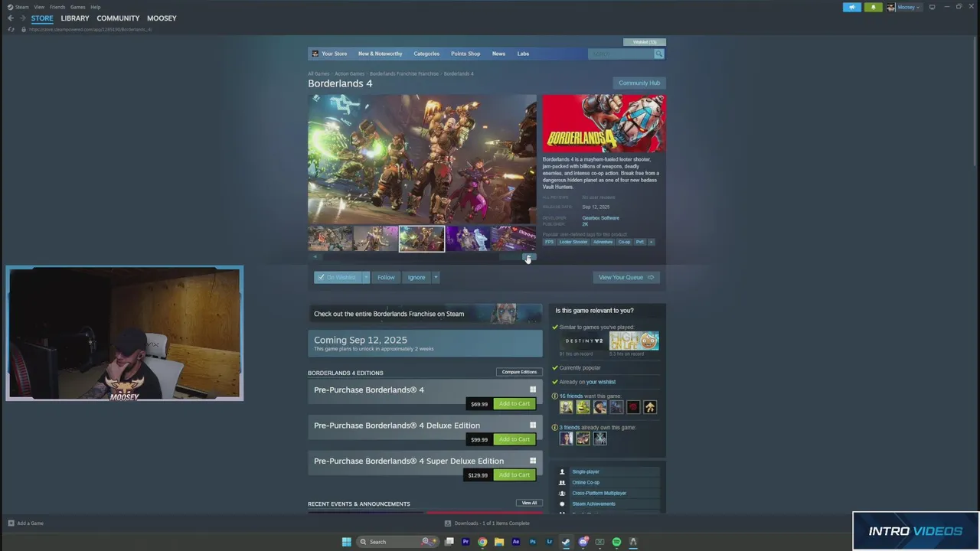Open the Categories store menu
Viewport: 980px width, 551px height.
pyautogui.click(x=426, y=54)
